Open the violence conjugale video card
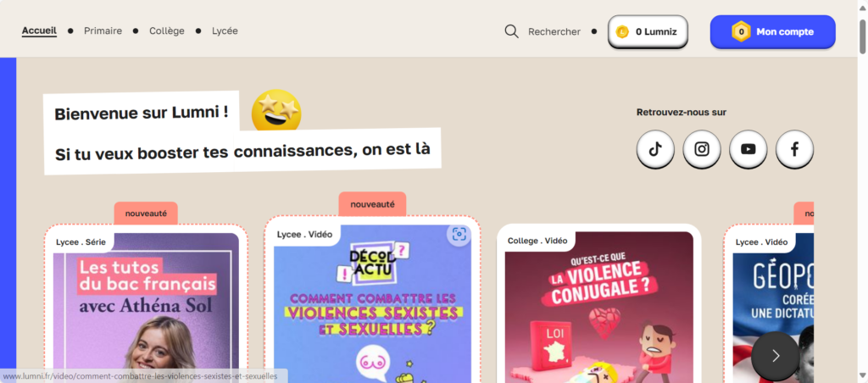 coord(599,303)
